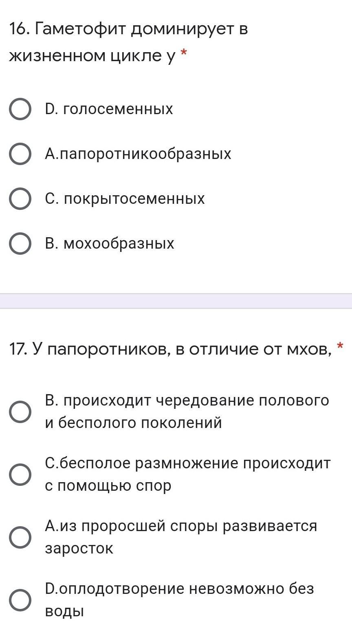The height and width of the screenshot is (644, 352).
Task: Mark radio for из проросшей споры развивается заросток
Action: [x=20, y=537]
